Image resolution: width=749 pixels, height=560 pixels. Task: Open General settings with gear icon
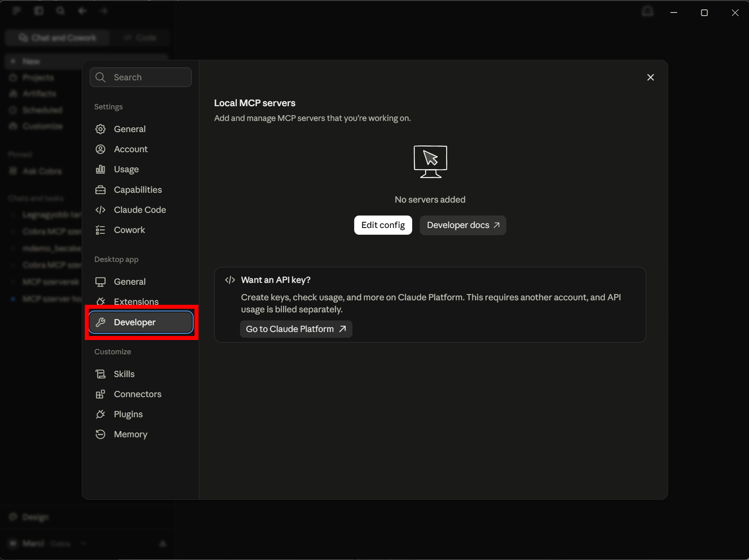[x=100, y=129]
